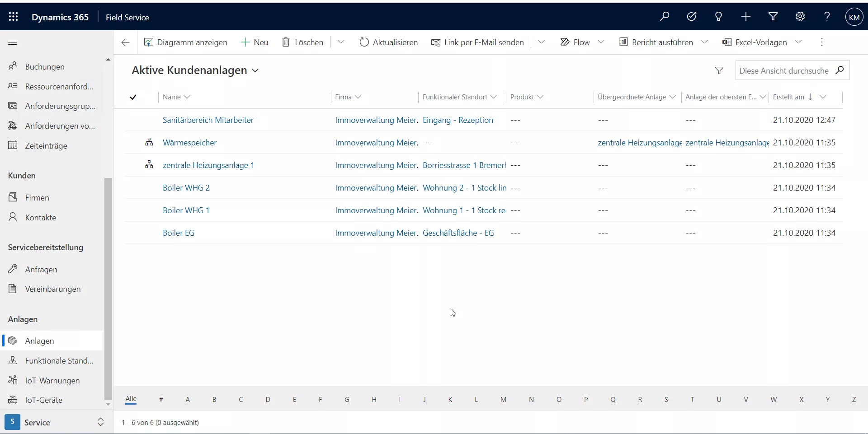868x434 pixels.
Task: Click the sidebar vertical scrollbar
Action: pos(108,289)
